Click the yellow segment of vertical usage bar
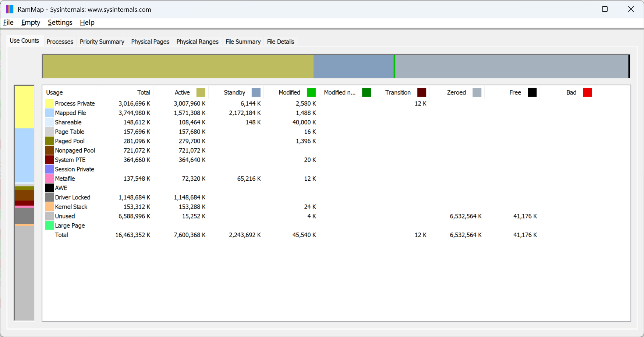 [24, 107]
